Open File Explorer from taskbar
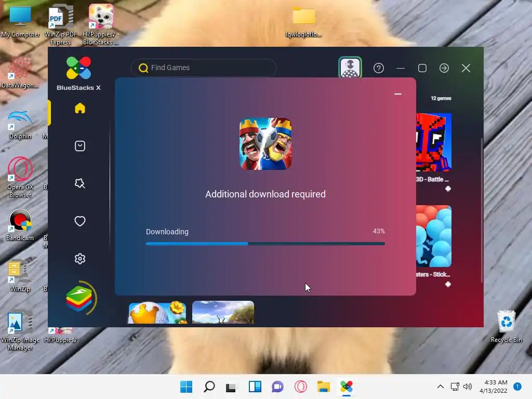The width and height of the screenshot is (532, 399). pos(323,387)
